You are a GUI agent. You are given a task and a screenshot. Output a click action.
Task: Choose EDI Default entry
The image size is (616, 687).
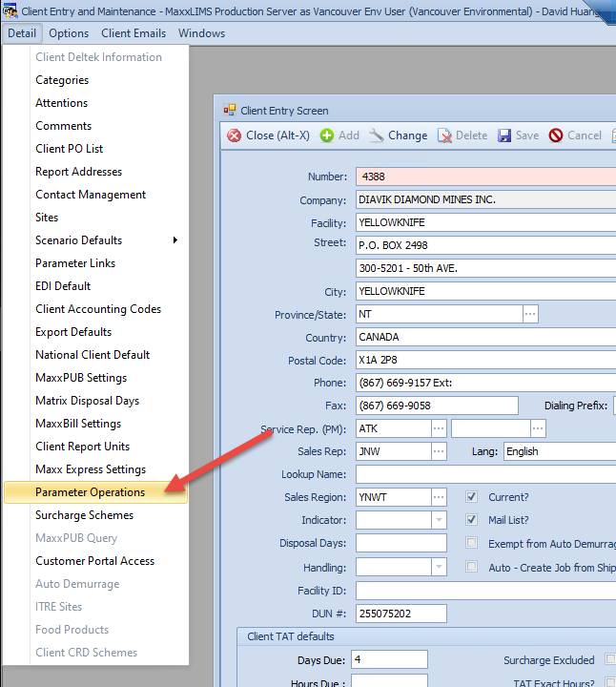tap(96, 286)
